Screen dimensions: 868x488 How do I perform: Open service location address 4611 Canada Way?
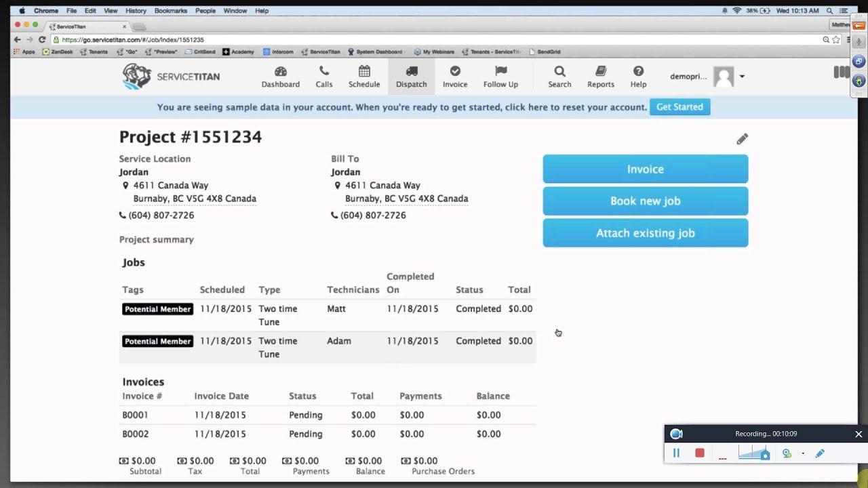pyautogui.click(x=195, y=192)
